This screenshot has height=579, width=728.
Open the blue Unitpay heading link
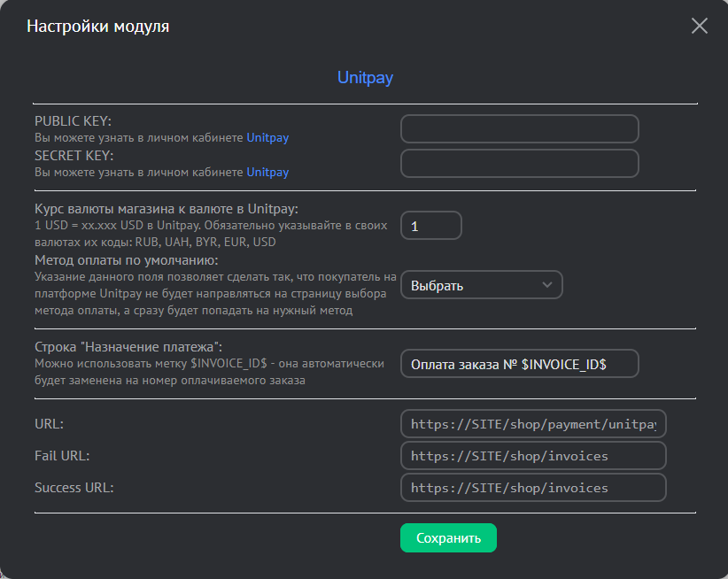[365, 78]
